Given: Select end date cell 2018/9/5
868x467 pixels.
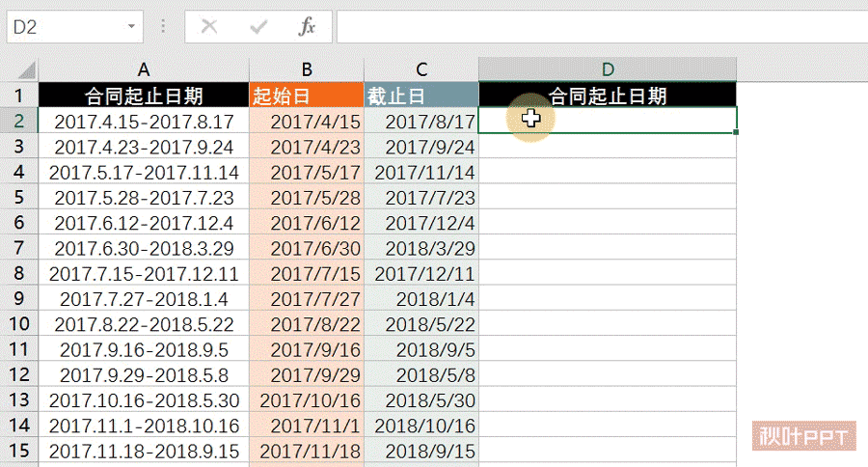Looking at the screenshot, I should pos(421,349).
